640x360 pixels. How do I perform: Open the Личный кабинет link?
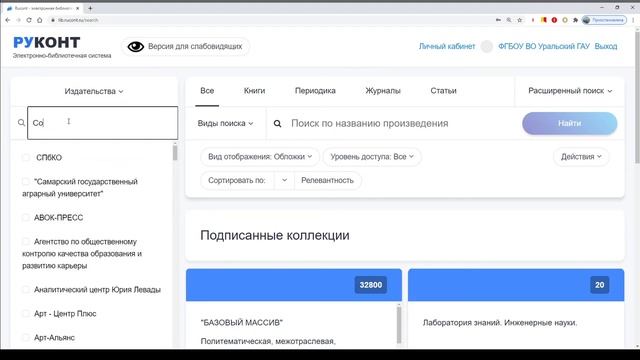click(447, 47)
